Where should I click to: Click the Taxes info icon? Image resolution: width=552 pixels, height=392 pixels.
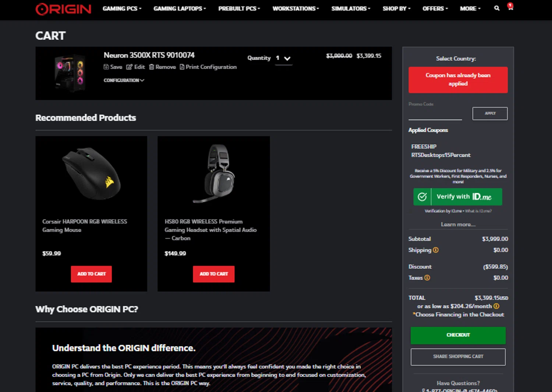427,278
